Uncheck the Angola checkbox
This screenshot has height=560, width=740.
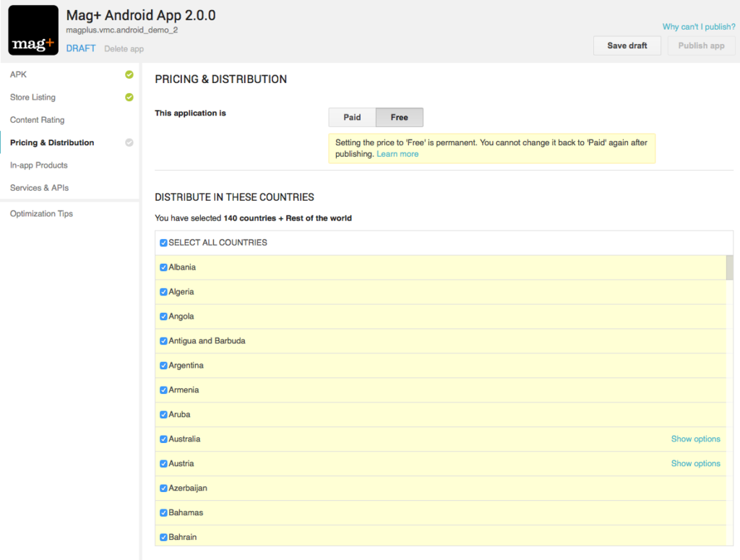point(163,316)
